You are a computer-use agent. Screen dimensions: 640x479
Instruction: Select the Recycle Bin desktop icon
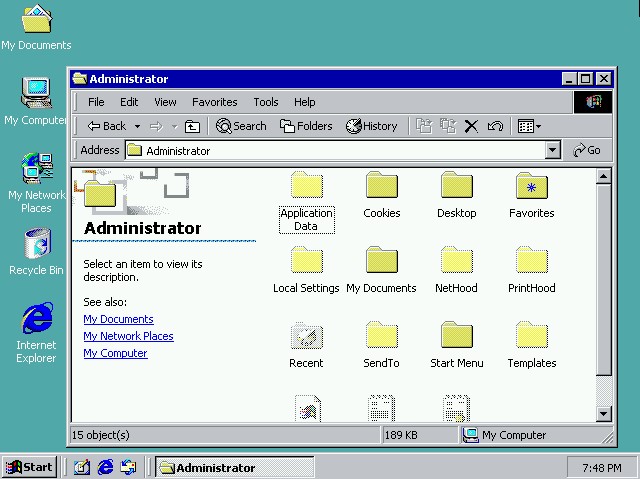(x=36, y=251)
